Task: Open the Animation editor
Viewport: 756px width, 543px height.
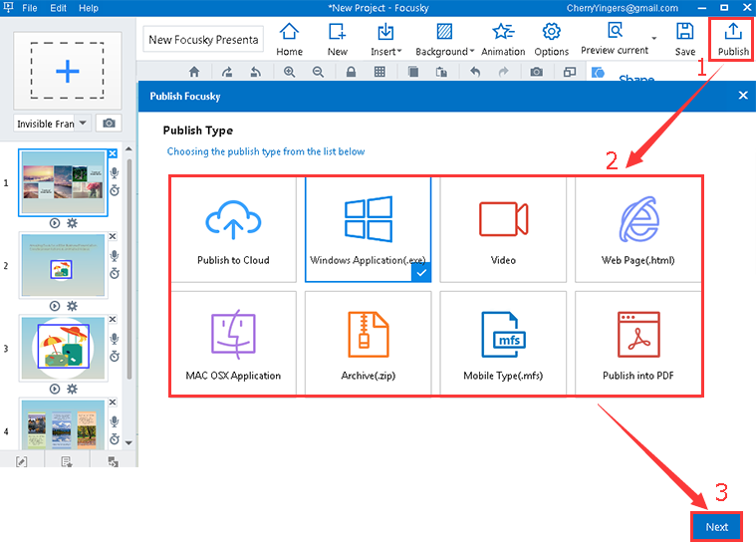Action: coord(503,39)
